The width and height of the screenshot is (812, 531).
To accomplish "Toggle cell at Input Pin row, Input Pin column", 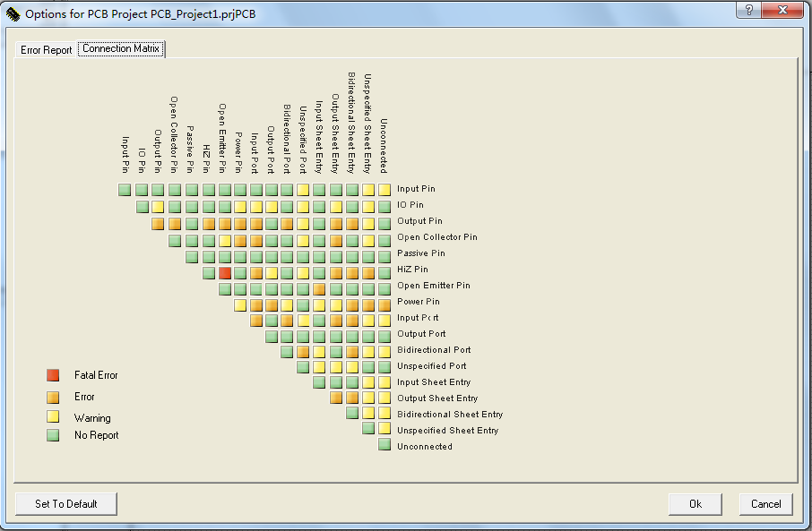I will coord(125,190).
